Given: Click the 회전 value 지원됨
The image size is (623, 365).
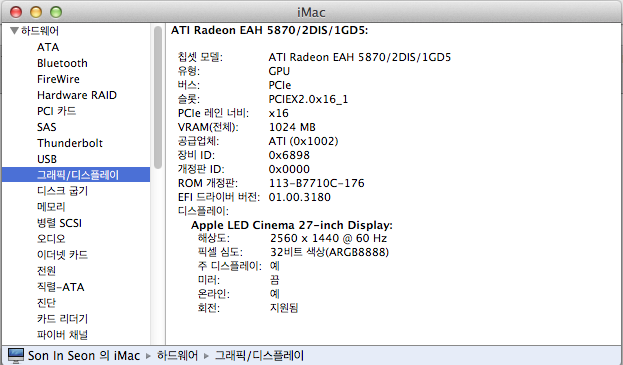Looking at the screenshot, I should [x=284, y=308].
